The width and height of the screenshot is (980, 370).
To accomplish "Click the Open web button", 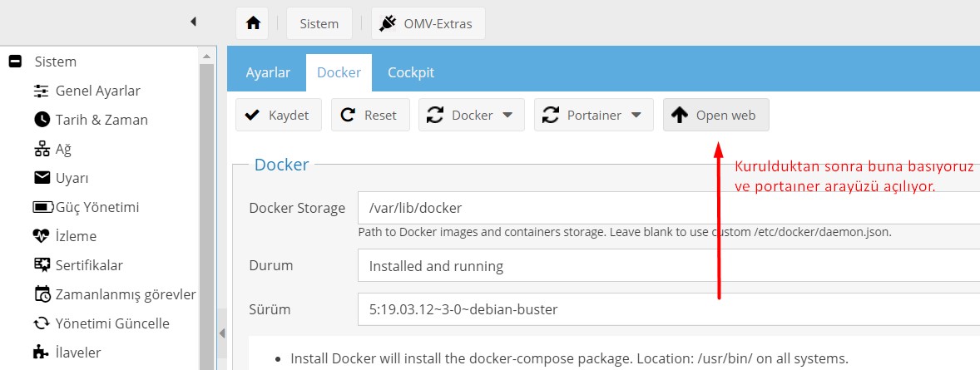I will tap(716, 115).
